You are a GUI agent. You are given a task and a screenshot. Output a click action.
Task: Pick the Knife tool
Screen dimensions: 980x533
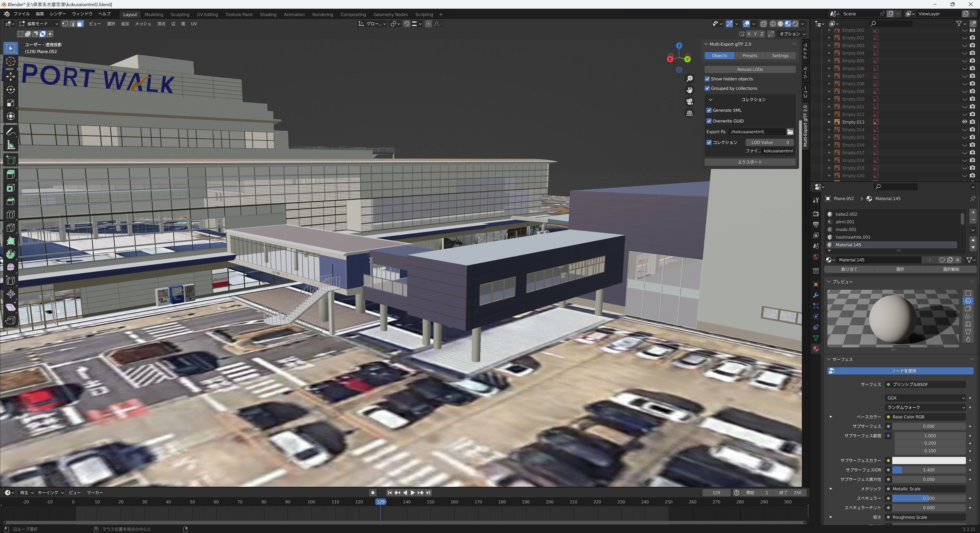11,227
